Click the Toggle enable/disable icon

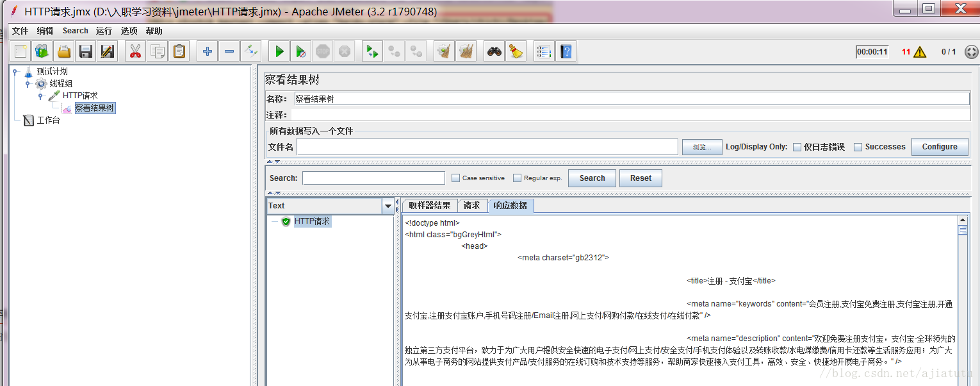tap(250, 51)
